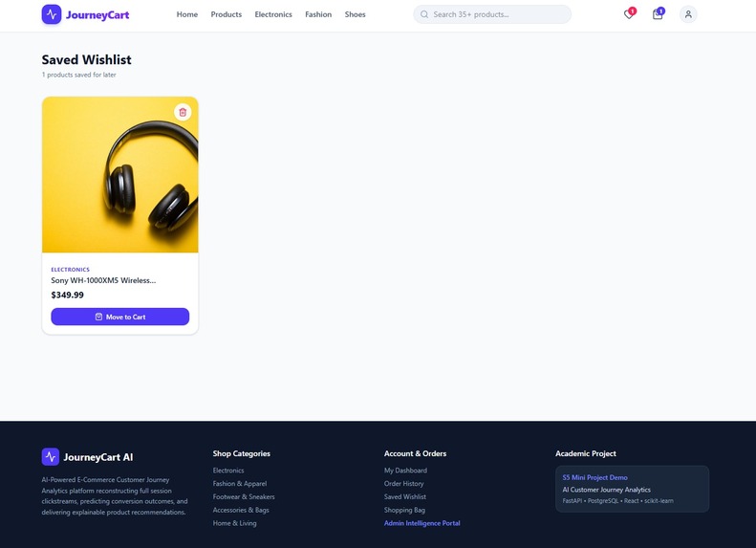Click the JourneyCart brand name in header
756x548 pixels.
(x=97, y=15)
